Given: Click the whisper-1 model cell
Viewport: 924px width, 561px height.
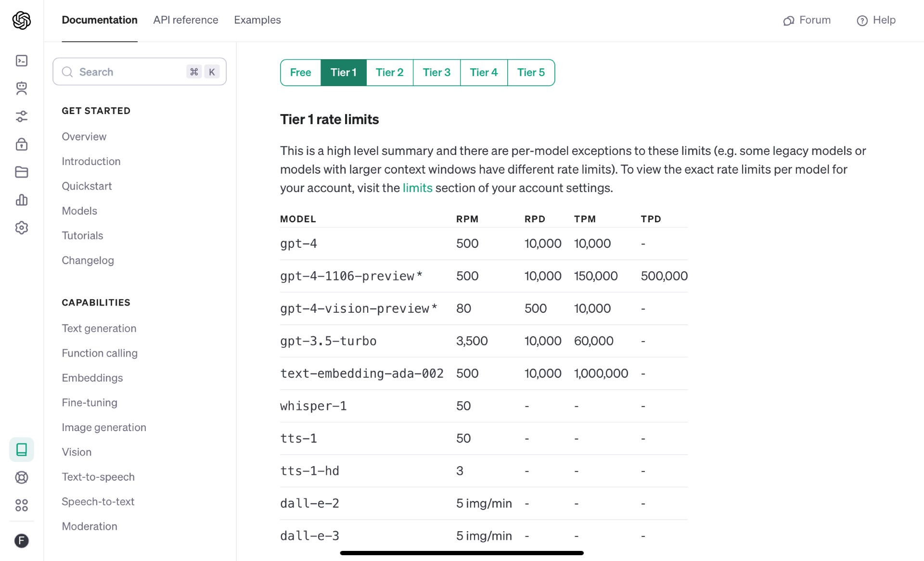Looking at the screenshot, I should tap(313, 406).
